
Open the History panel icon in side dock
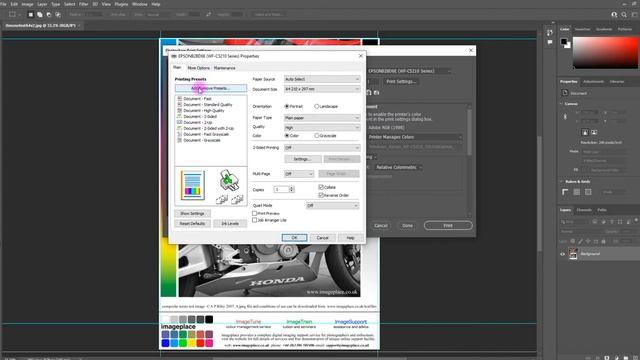550,32
